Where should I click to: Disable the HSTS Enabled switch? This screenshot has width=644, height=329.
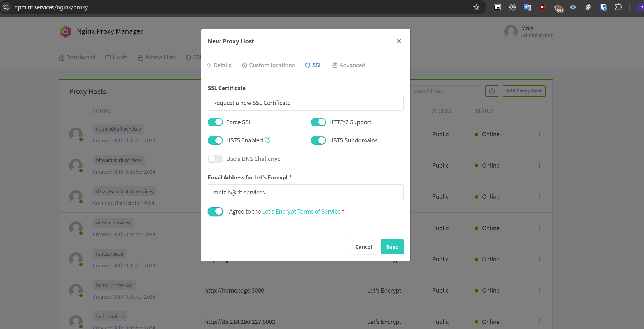(215, 140)
